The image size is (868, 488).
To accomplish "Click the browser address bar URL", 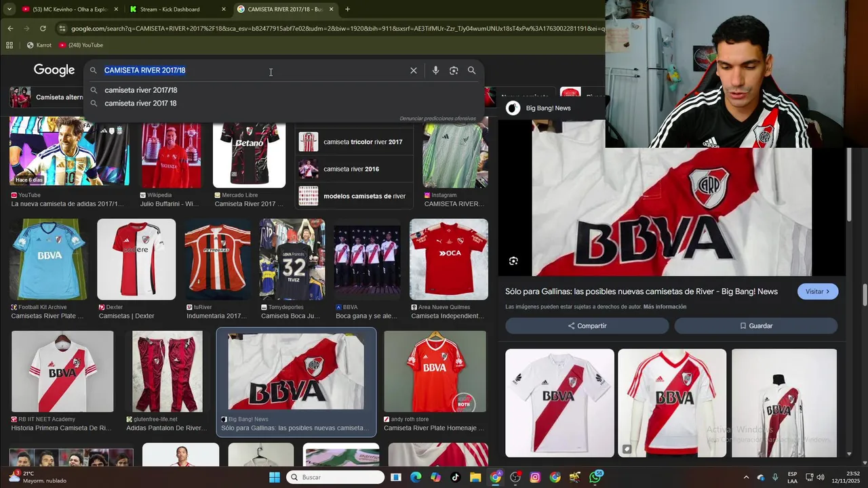I will tap(338, 28).
